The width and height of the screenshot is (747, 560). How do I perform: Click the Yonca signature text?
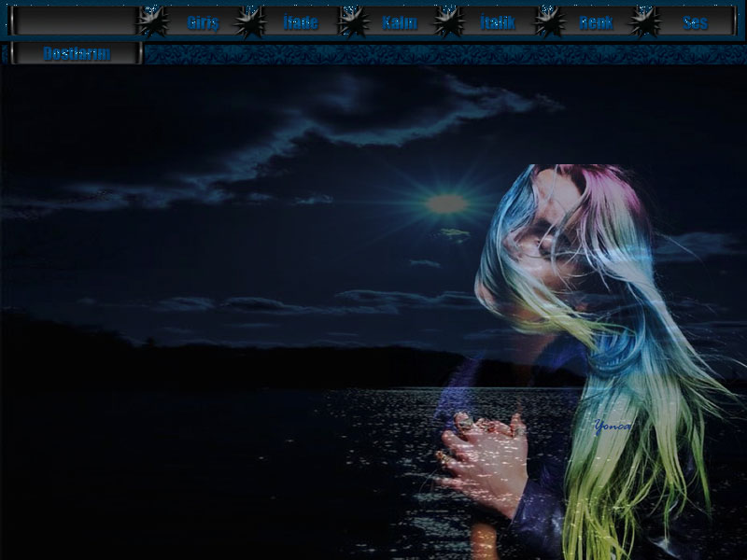pos(612,426)
